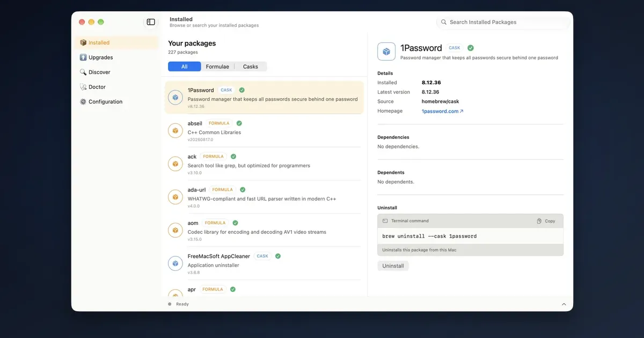Click the green checkmark next to ada-url
The image size is (644, 338).
[x=243, y=189]
